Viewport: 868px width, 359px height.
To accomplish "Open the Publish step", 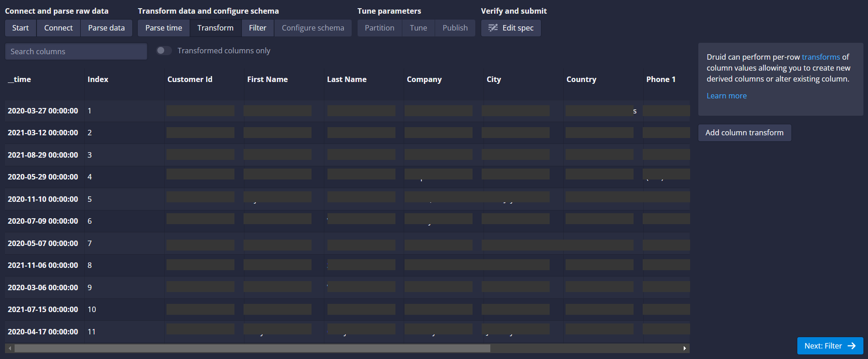I will pos(455,28).
